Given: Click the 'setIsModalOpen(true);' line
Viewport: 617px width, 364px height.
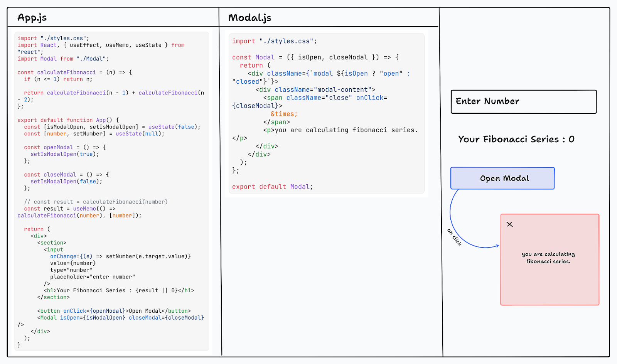Looking at the screenshot, I should click(65, 154).
